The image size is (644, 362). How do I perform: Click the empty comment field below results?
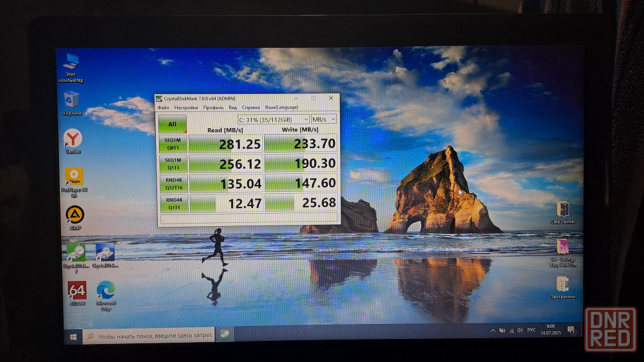[249, 218]
